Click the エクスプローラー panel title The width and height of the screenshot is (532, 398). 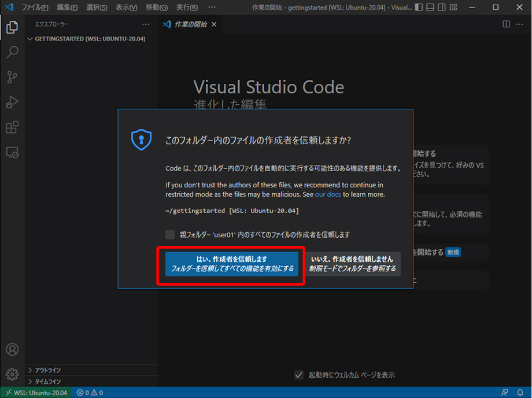[51, 24]
